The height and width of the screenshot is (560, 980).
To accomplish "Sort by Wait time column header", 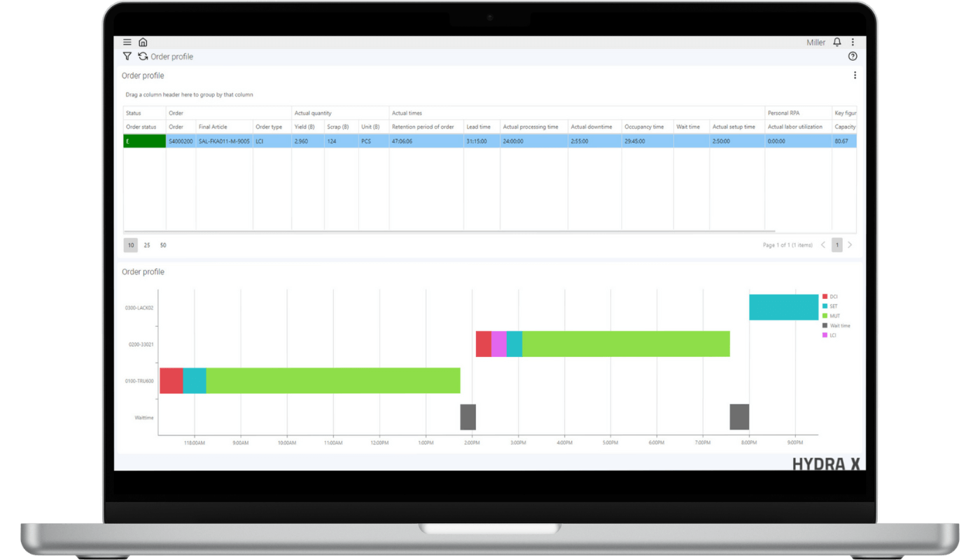I will tap(692, 127).
